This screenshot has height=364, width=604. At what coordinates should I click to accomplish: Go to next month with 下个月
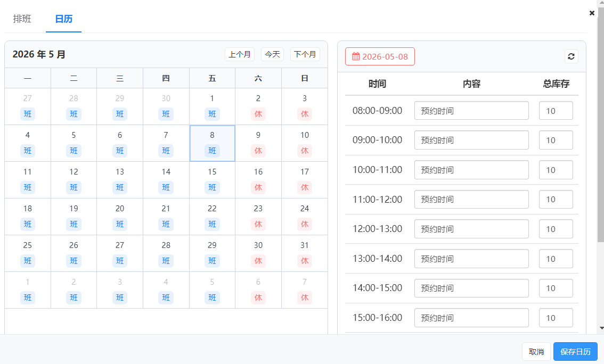[x=305, y=54]
